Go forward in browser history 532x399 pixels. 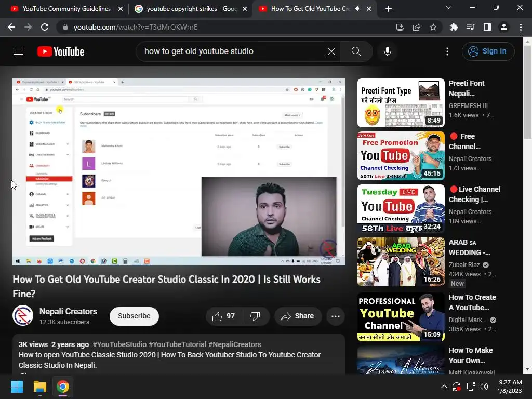[28, 27]
